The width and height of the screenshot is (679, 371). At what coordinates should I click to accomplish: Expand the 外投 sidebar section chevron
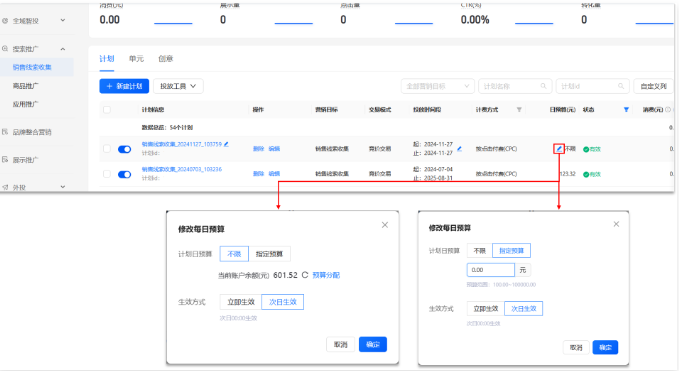tap(63, 187)
